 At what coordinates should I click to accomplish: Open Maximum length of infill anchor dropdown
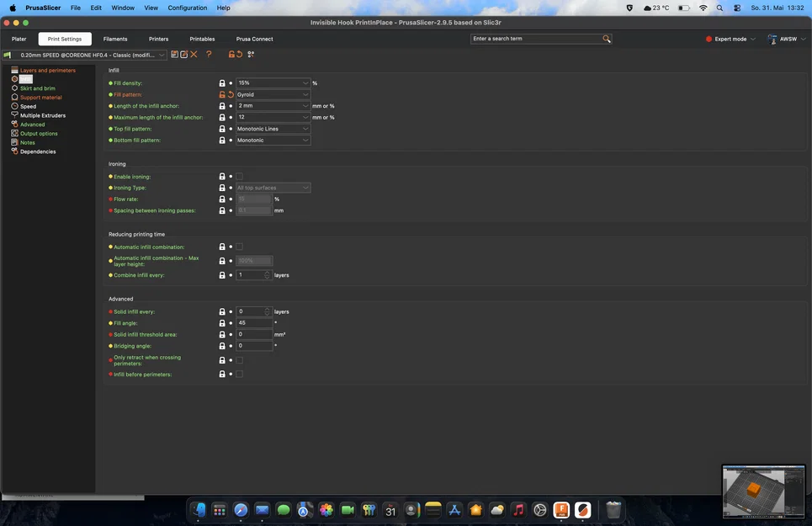coord(273,117)
